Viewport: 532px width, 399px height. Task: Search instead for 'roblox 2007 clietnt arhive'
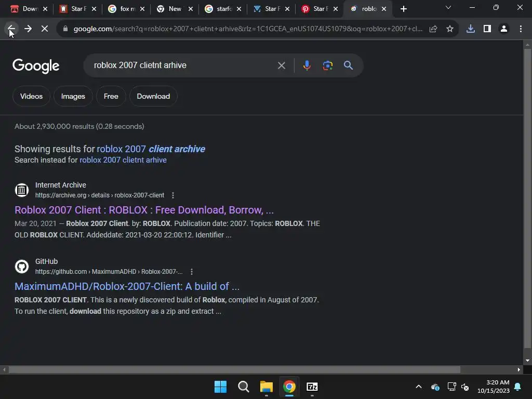pyautogui.click(x=123, y=160)
